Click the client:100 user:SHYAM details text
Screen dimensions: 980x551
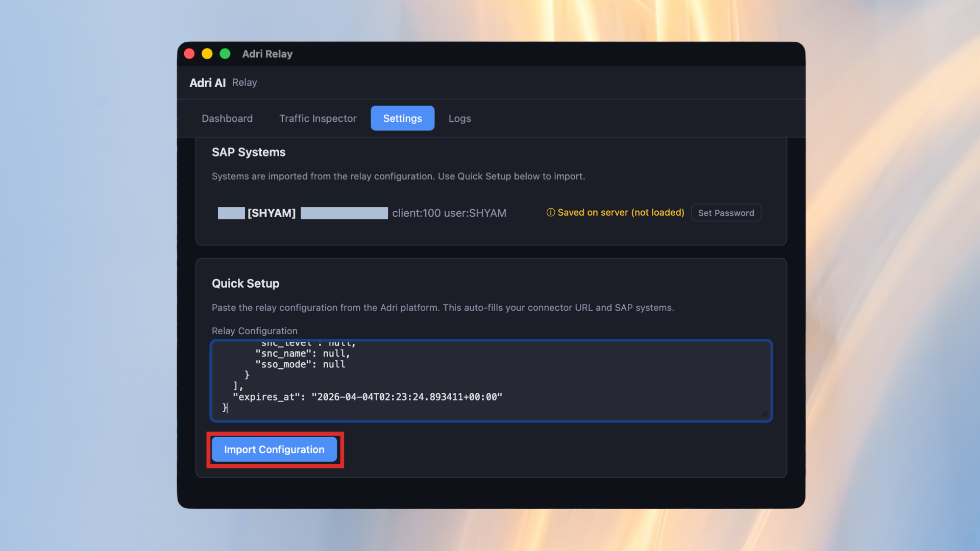[x=449, y=213]
